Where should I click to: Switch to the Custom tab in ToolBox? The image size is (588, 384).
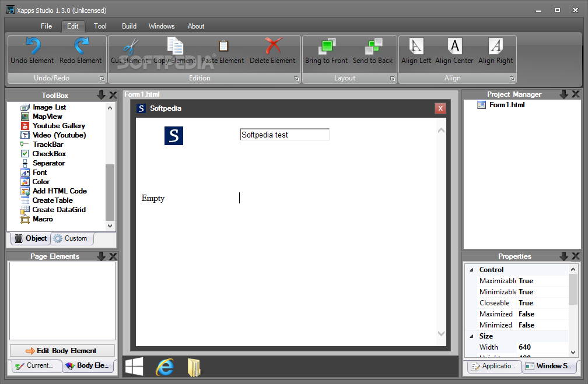tap(72, 239)
